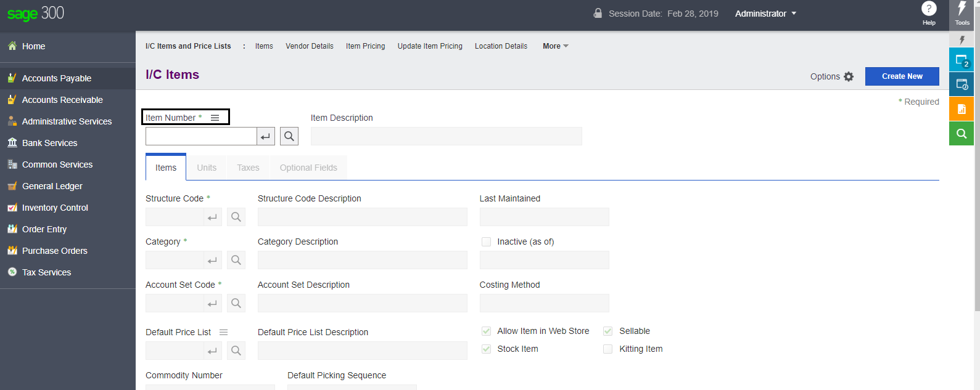
Task: Click the Item Number search magnifier icon
Action: pyautogui.click(x=289, y=136)
